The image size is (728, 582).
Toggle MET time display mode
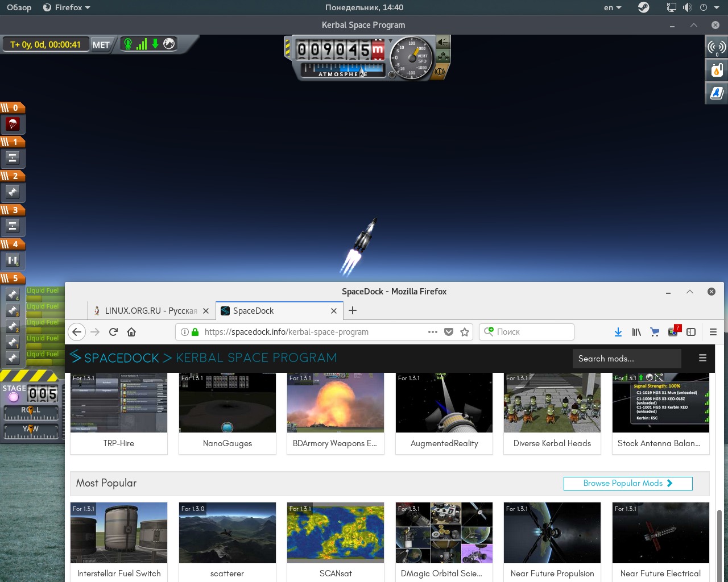tap(101, 45)
